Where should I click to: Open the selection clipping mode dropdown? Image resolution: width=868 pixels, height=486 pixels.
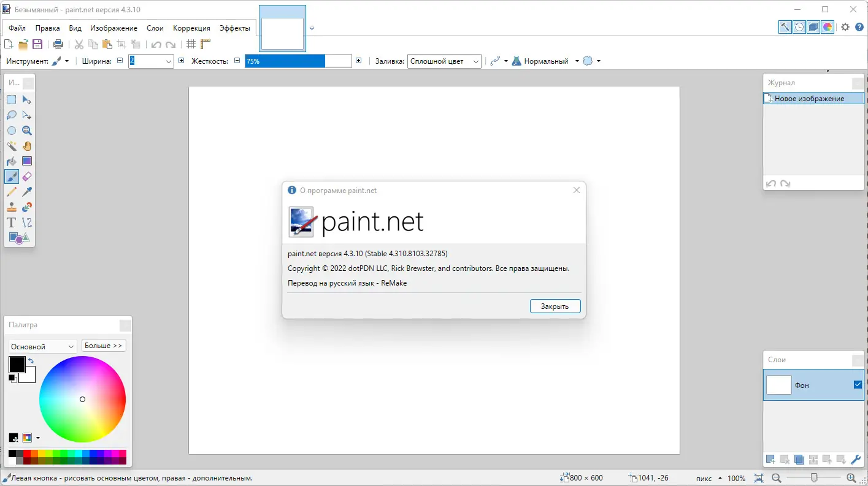(x=591, y=61)
